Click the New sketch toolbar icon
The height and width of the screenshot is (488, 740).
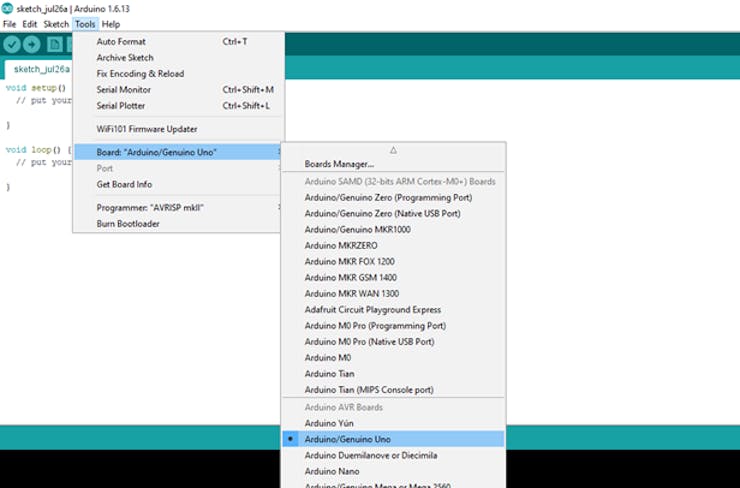point(54,45)
